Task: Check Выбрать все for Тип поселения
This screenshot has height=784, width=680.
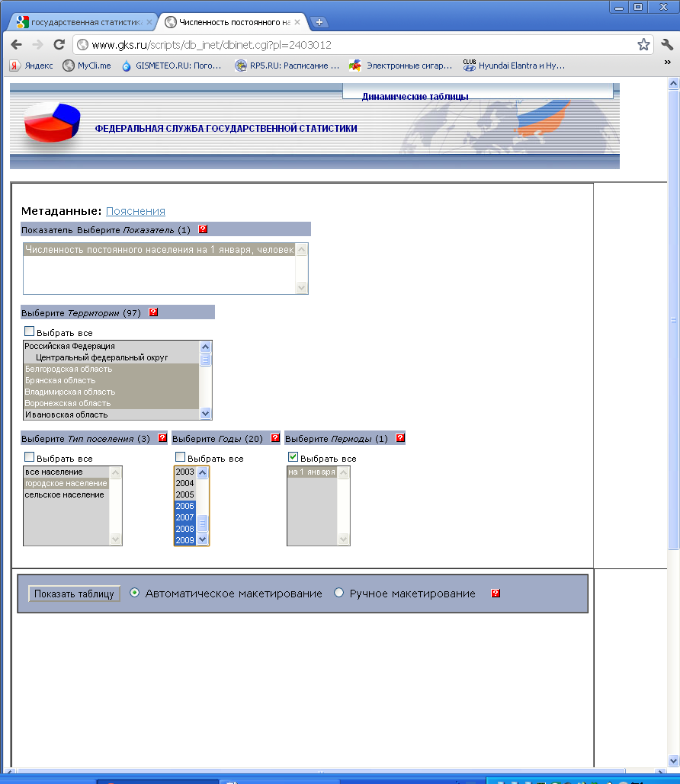Action: coord(30,456)
